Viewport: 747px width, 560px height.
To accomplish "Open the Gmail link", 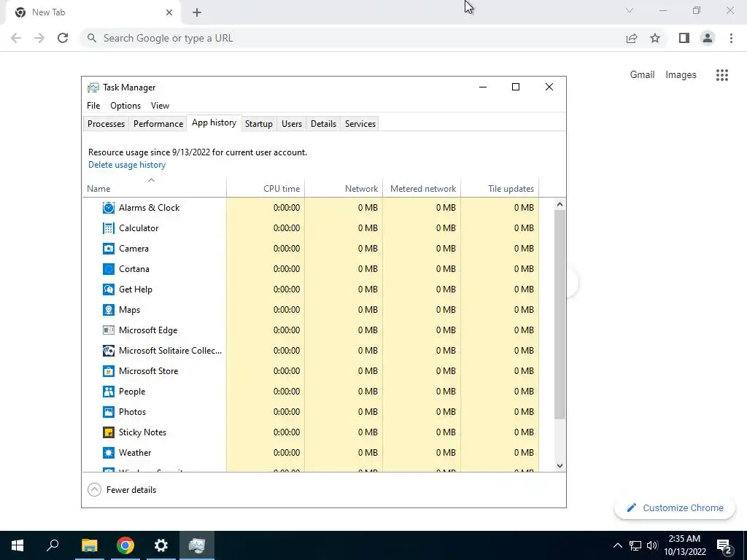I will tap(642, 75).
